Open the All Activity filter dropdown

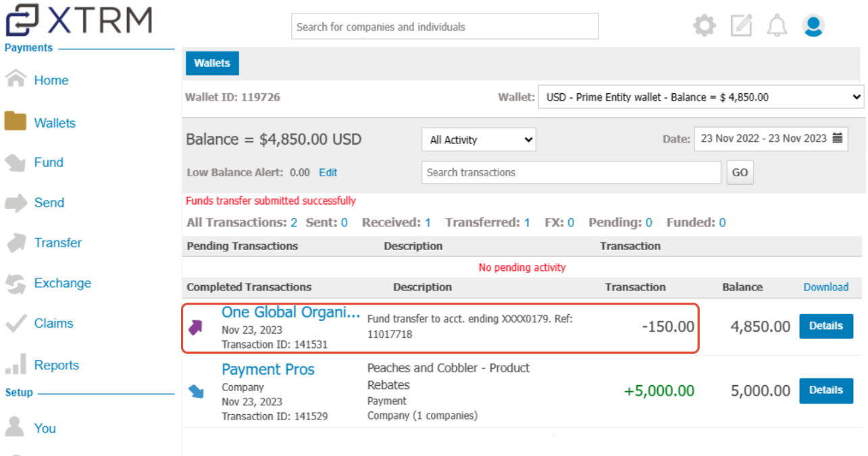pyautogui.click(x=479, y=140)
